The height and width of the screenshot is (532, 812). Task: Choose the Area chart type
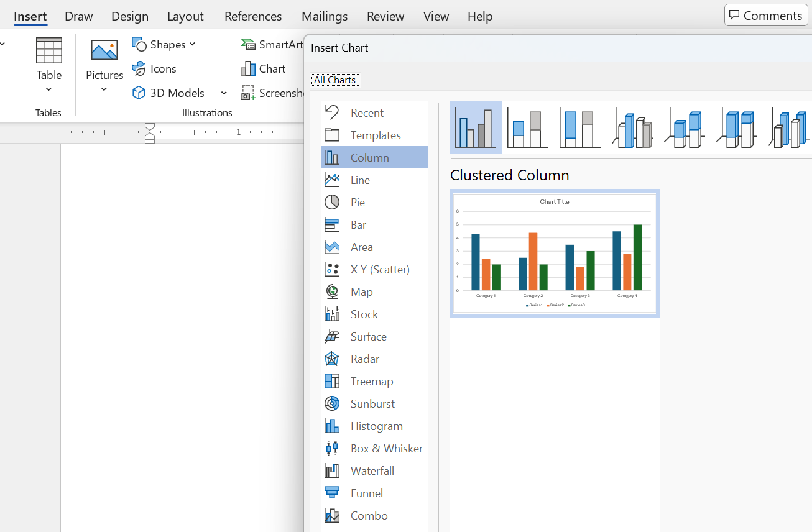point(374,247)
